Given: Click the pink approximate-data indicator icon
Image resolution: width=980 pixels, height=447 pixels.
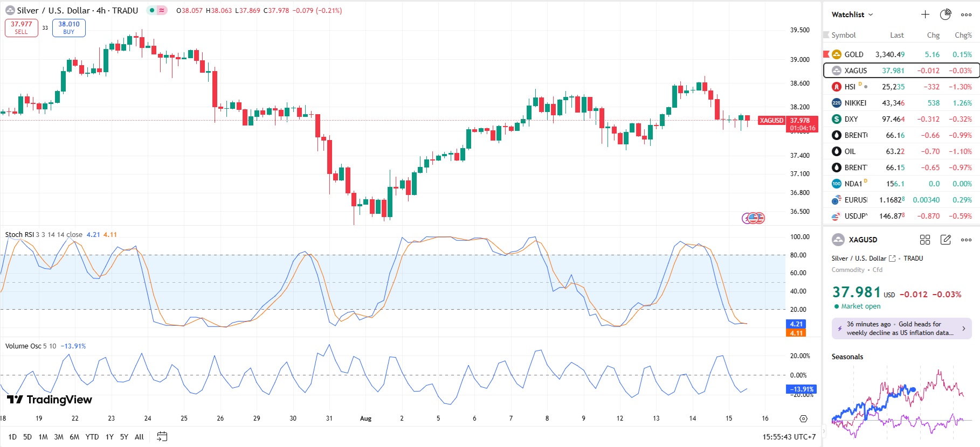Looking at the screenshot, I should pos(162,10).
